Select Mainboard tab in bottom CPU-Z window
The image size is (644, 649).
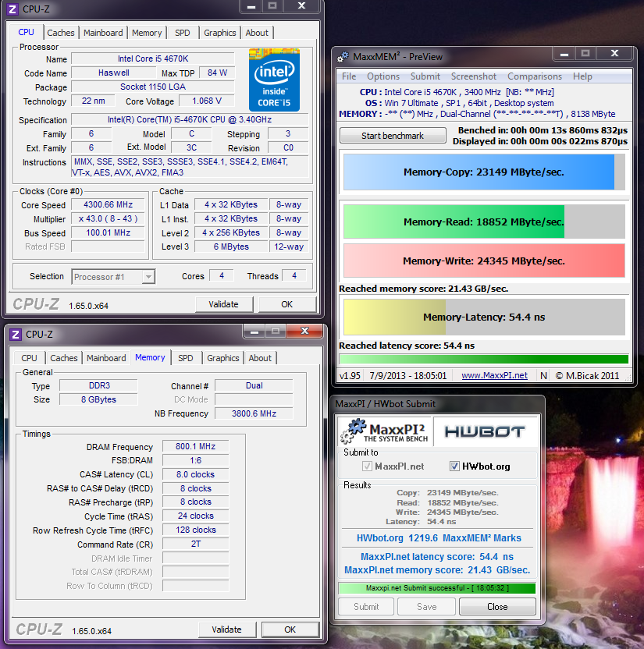[x=106, y=358]
